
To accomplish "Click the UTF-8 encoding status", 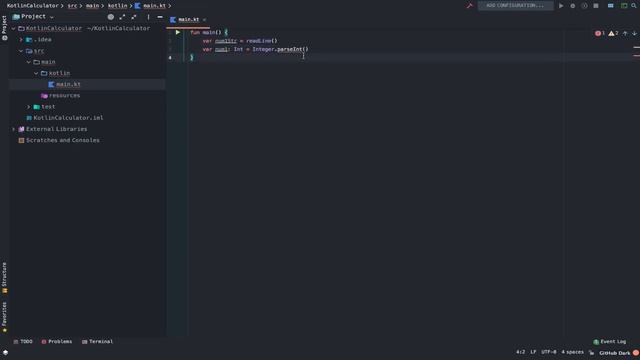I will (549, 352).
